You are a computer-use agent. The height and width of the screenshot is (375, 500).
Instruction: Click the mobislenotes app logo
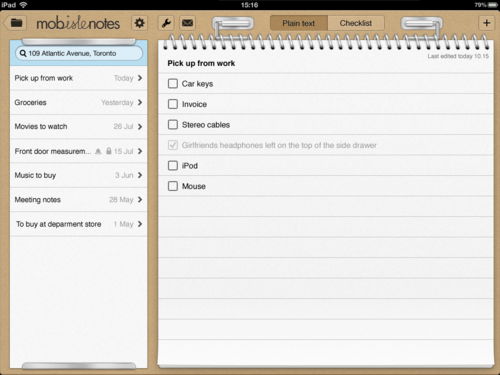click(78, 23)
